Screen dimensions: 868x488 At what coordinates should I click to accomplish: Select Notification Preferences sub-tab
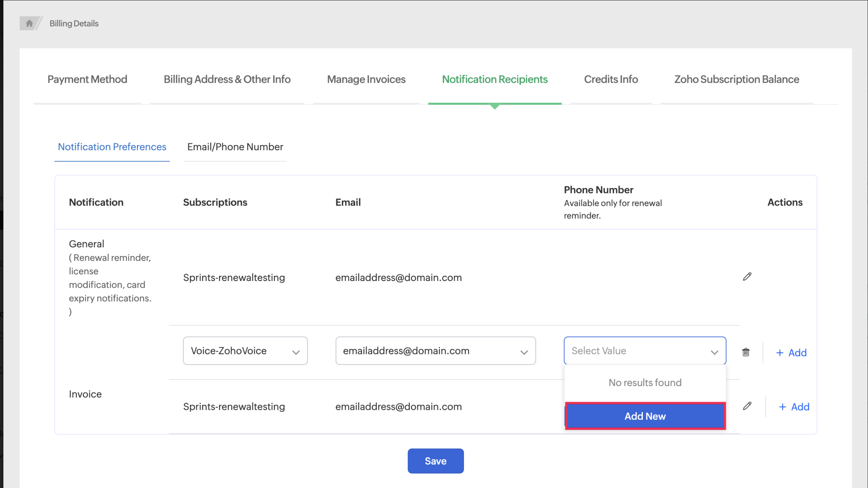tap(112, 147)
